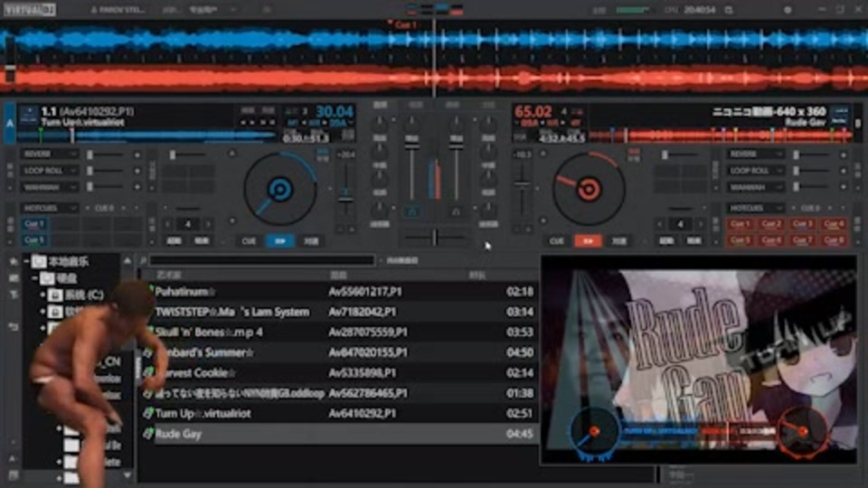This screenshot has width=868, height=488.
Task: Select the Turn Up☆.virtualriot track row
Action: [x=339, y=414]
